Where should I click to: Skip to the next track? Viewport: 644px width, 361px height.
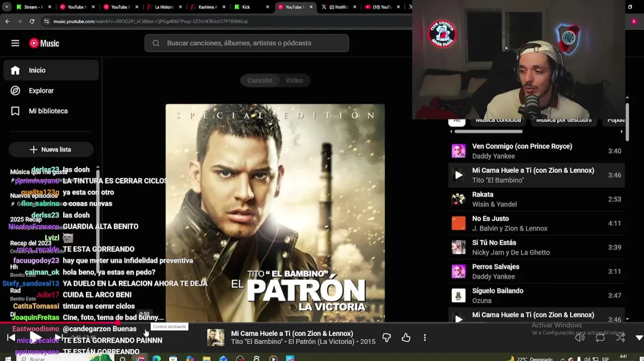58,338
